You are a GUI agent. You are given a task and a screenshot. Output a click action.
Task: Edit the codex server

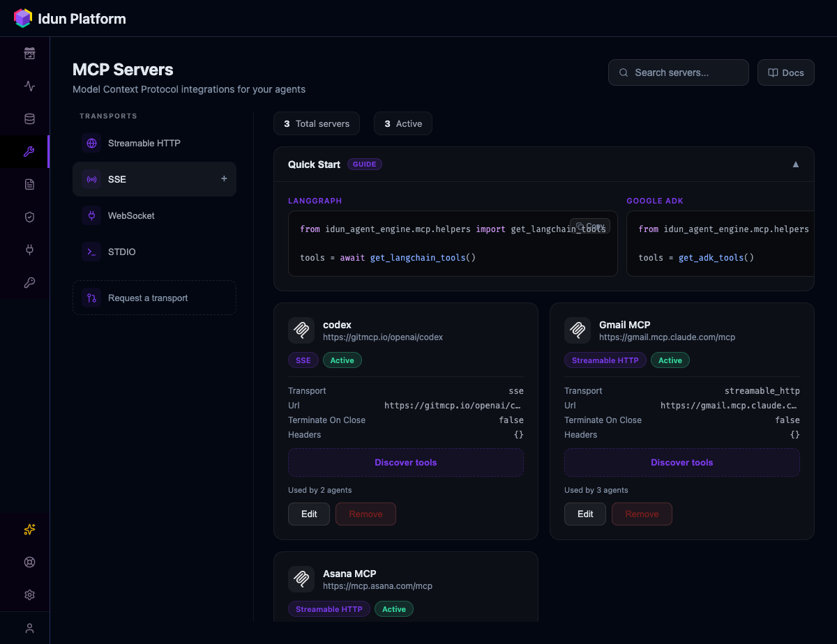309,514
